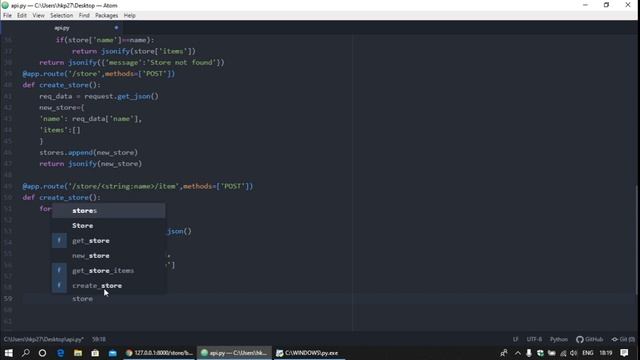640x360 pixels.
Task: Open clock showing 18:19
Action: click(x=606, y=353)
